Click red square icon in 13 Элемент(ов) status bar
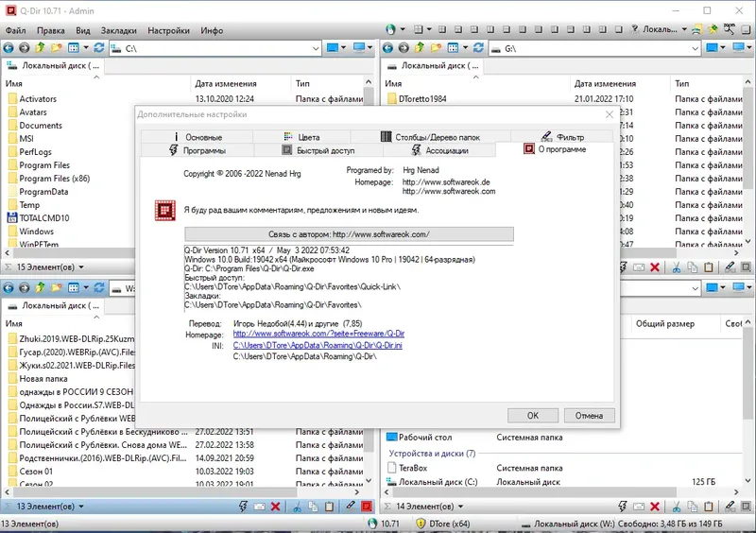This screenshot has height=533, width=756. (367, 506)
